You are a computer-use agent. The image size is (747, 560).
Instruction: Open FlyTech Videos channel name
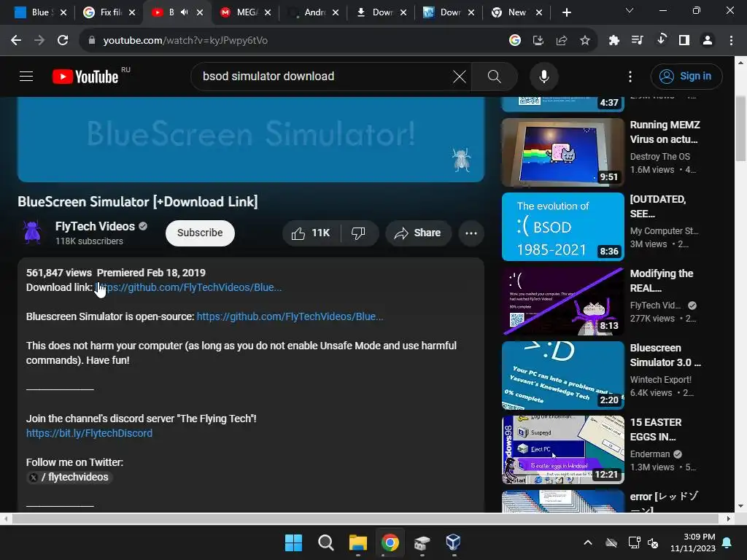point(95,226)
